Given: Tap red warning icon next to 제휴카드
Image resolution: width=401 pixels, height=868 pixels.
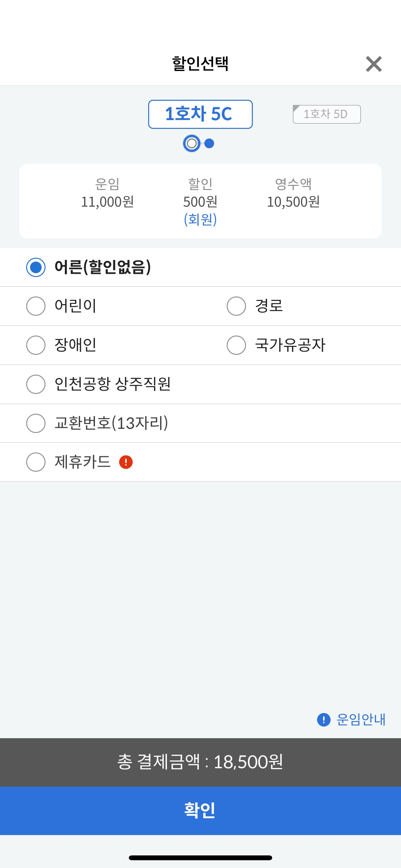Looking at the screenshot, I should pos(126,462).
